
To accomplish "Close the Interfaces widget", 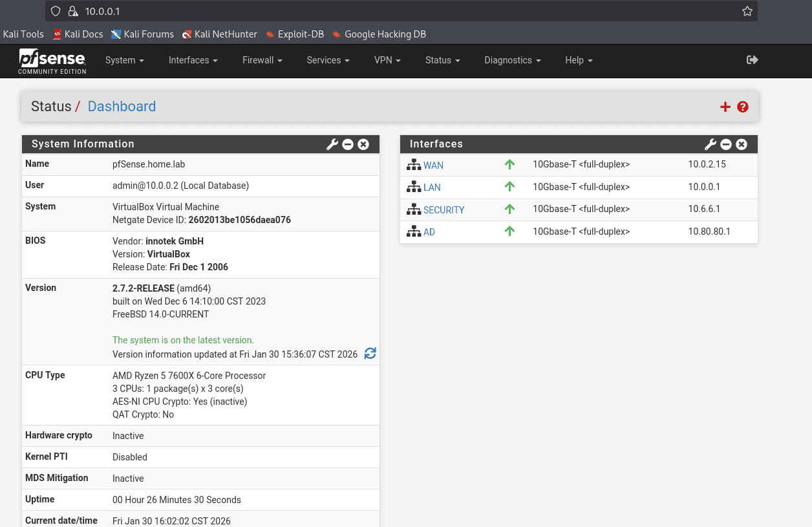I will [742, 144].
